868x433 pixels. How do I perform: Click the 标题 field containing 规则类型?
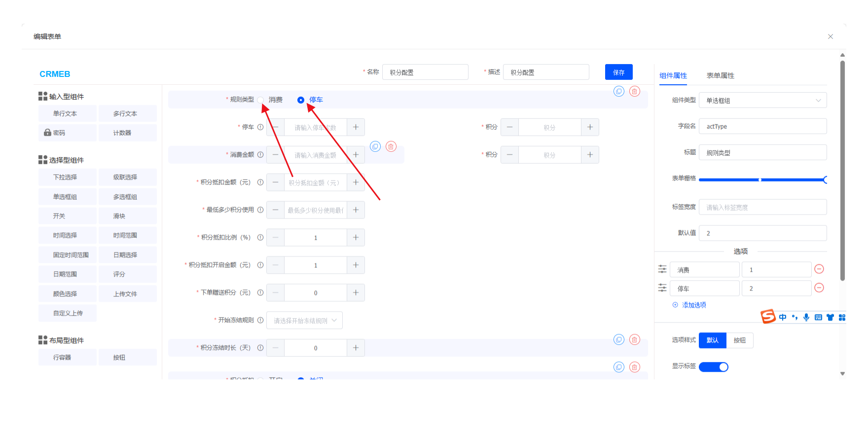tap(763, 152)
